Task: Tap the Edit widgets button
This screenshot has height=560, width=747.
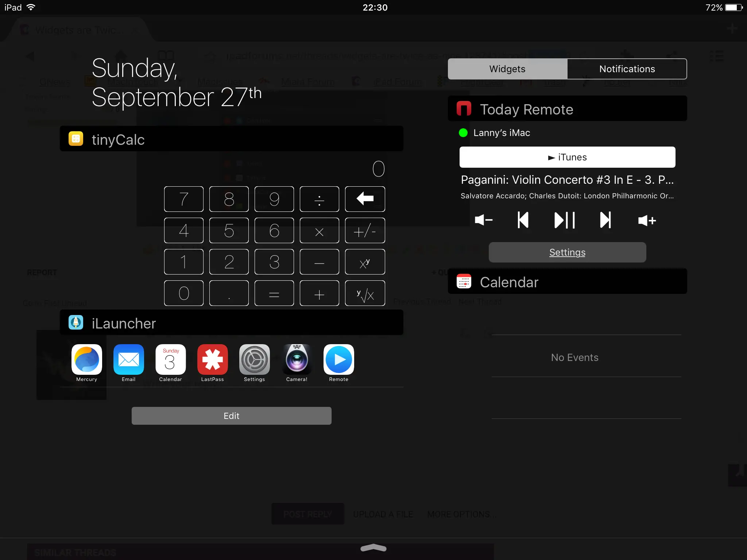Action: (231, 416)
